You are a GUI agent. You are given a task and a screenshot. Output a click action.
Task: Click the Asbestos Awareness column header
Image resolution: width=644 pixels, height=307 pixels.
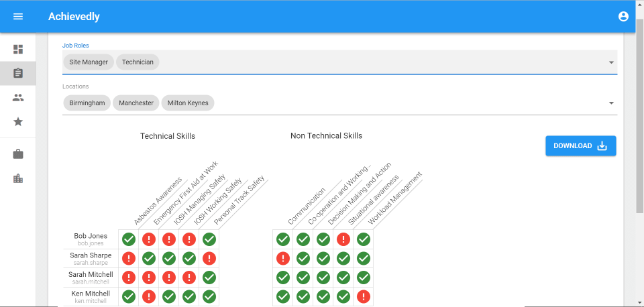tap(158, 201)
